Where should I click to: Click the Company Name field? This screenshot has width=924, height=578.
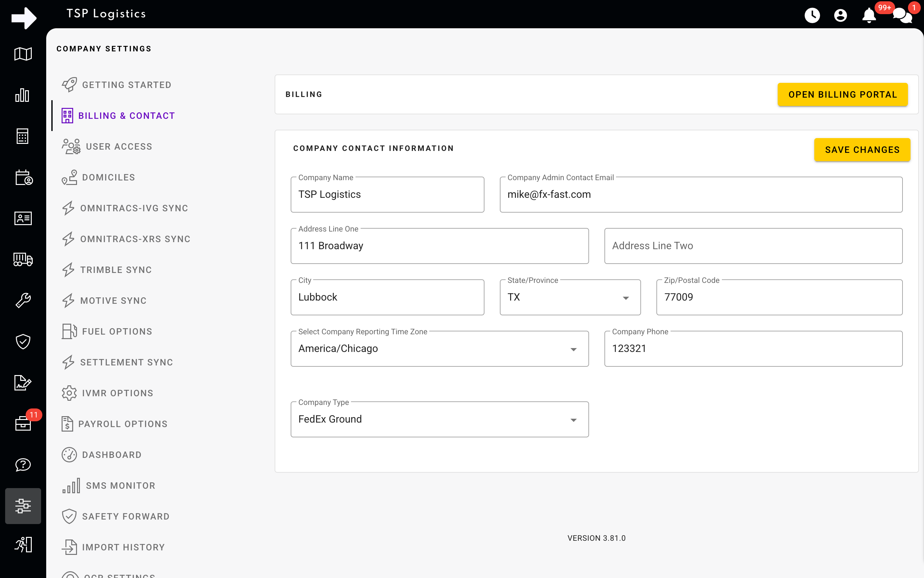(x=387, y=194)
